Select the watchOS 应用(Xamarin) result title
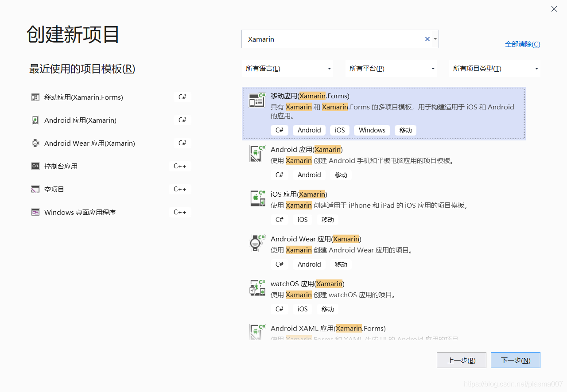 (x=307, y=283)
